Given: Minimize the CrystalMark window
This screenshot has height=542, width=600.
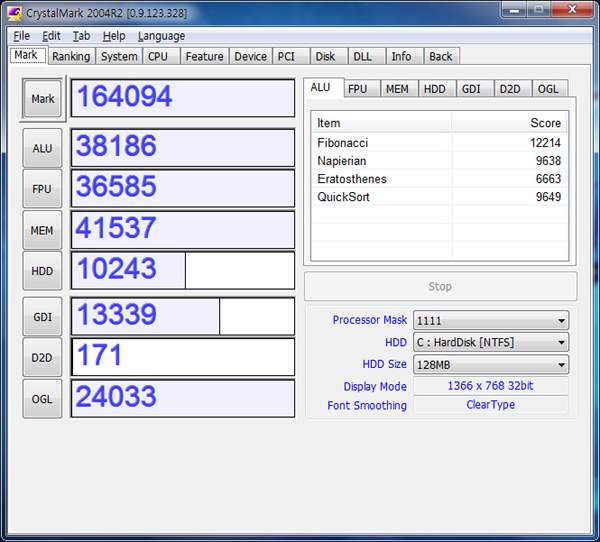Looking at the screenshot, I should (514, 9).
